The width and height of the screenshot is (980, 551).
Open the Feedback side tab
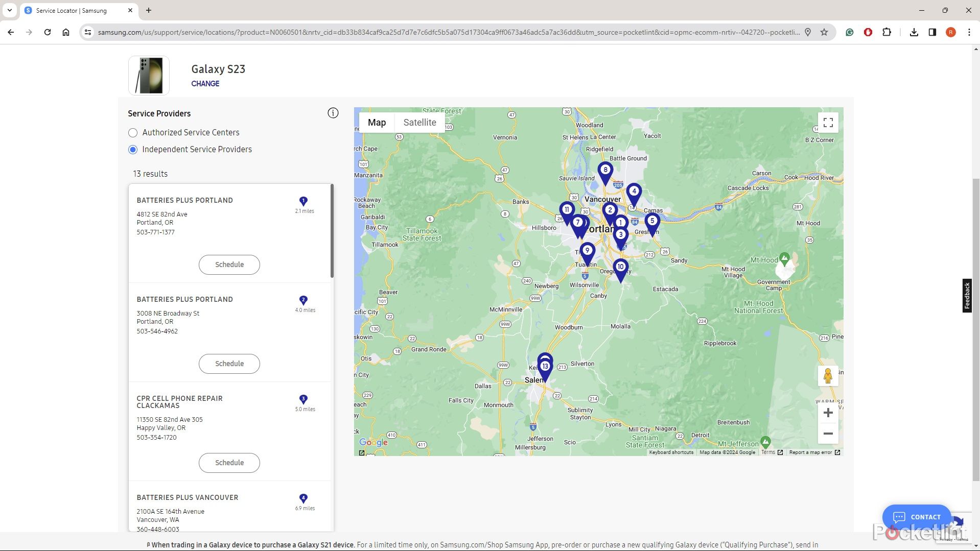(x=967, y=296)
